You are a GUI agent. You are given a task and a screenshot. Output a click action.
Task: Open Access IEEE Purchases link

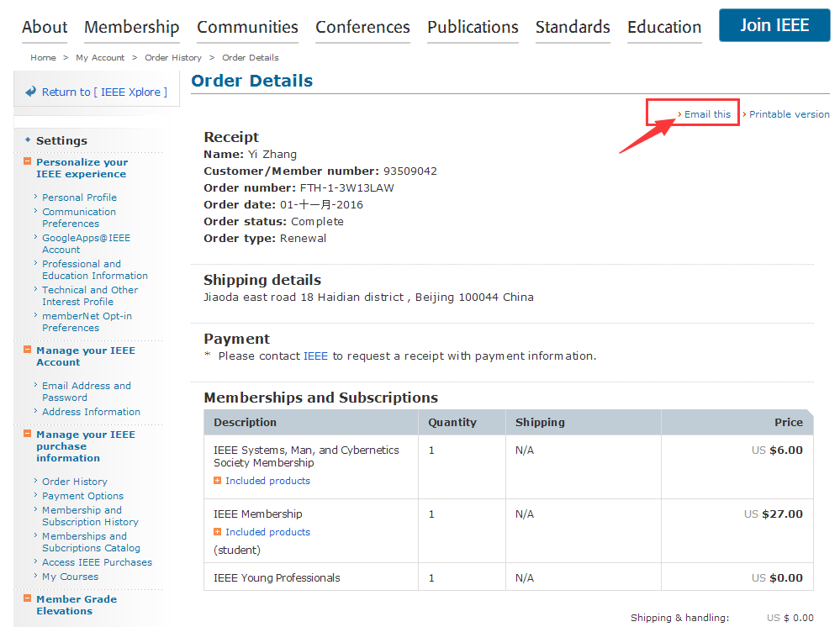point(97,562)
